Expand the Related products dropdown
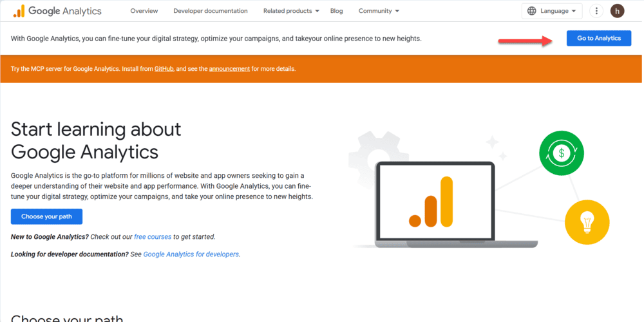644x322 pixels. pos(291,11)
